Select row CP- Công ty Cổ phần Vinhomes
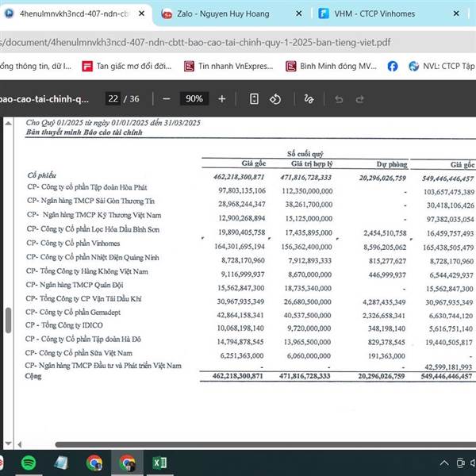476x476 pixels. point(73,244)
